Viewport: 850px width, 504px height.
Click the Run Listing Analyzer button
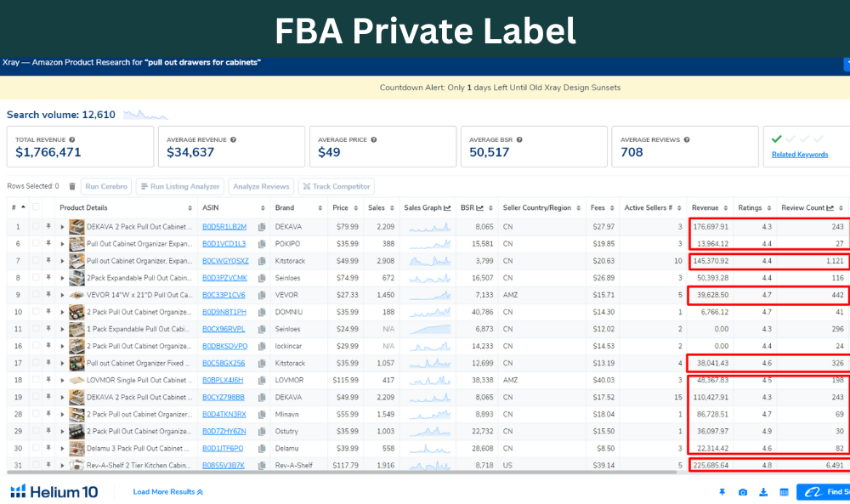[180, 186]
